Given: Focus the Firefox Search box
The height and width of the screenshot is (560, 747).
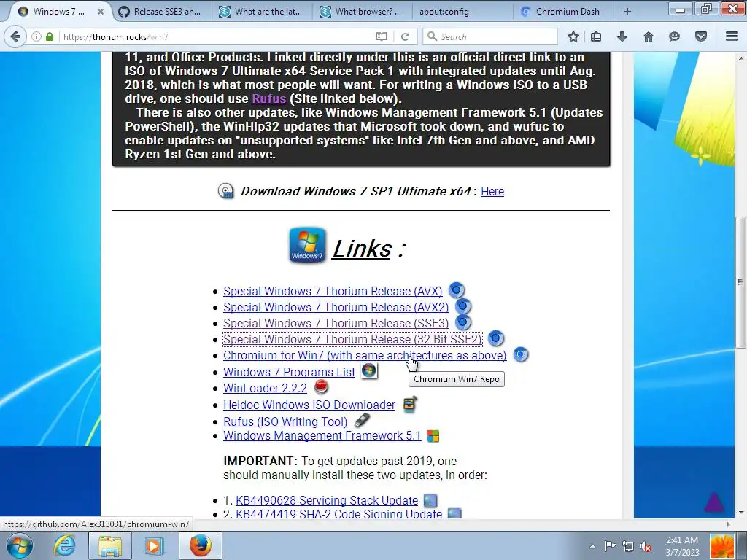Looking at the screenshot, I should (x=491, y=36).
